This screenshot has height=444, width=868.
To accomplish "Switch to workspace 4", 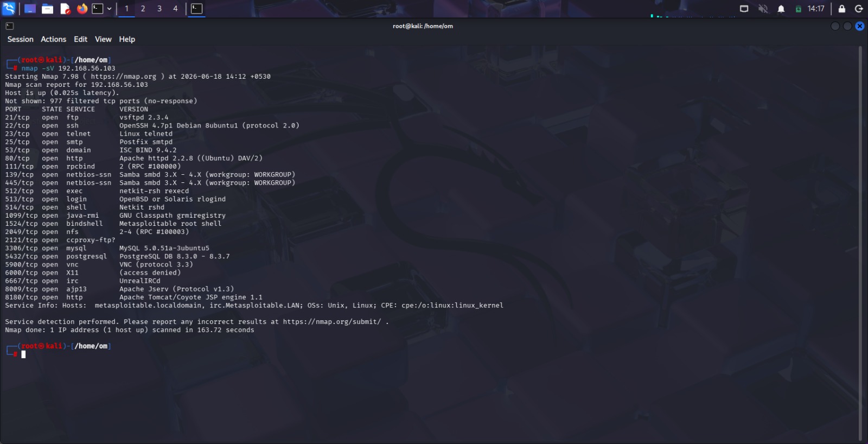I will click(x=175, y=9).
